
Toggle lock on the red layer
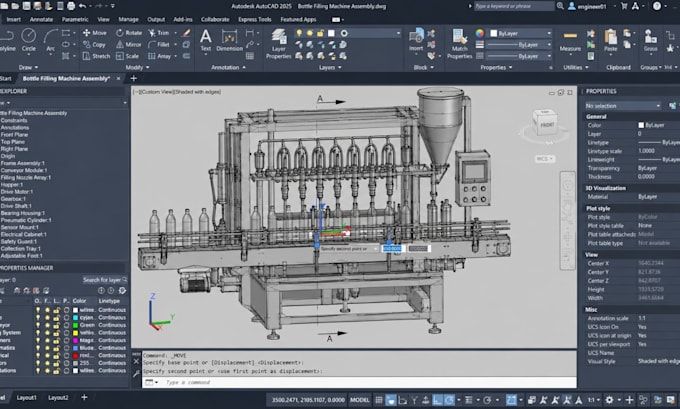pos(56,356)
